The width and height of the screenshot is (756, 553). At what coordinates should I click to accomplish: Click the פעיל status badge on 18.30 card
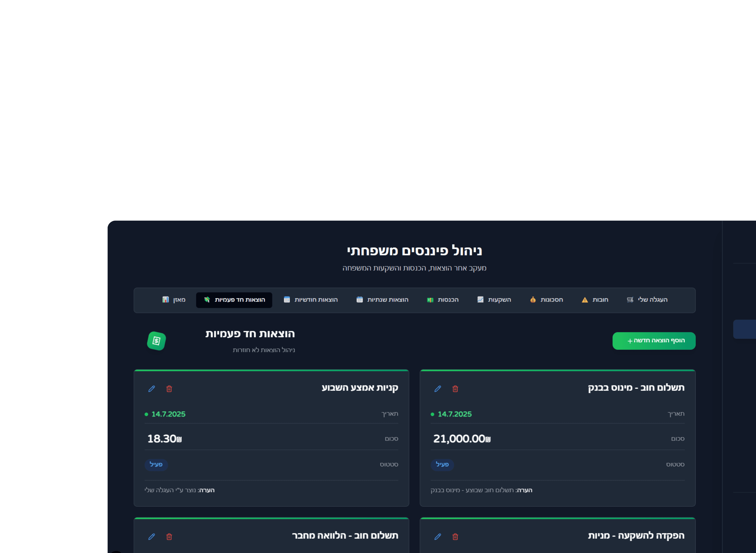[x=156, y=464]
